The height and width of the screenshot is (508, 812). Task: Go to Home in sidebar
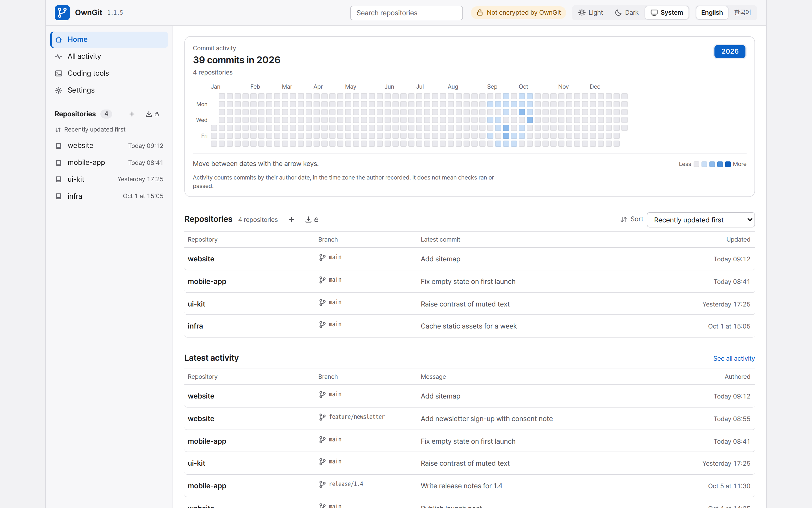(x=109, y=39)
